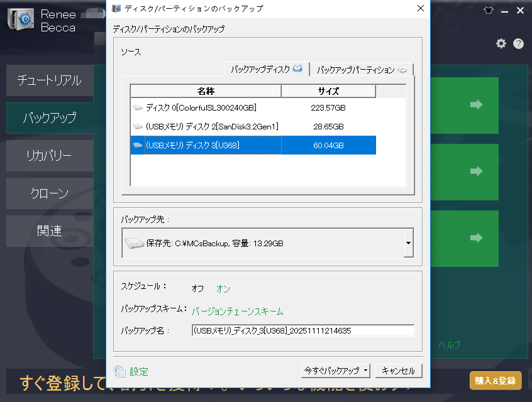Screen dimensions: 532x402
Task: Click the 購入&登録 purchase button
Action: tap(496, 380)
